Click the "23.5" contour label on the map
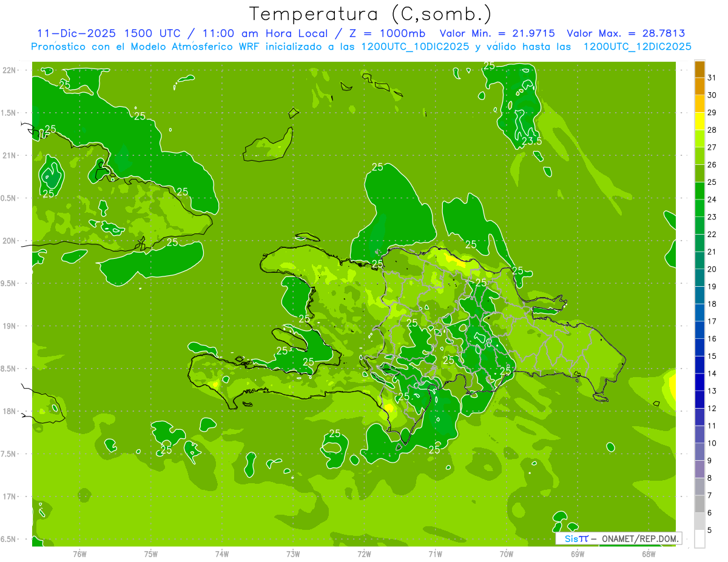 (x=531, y=141)
